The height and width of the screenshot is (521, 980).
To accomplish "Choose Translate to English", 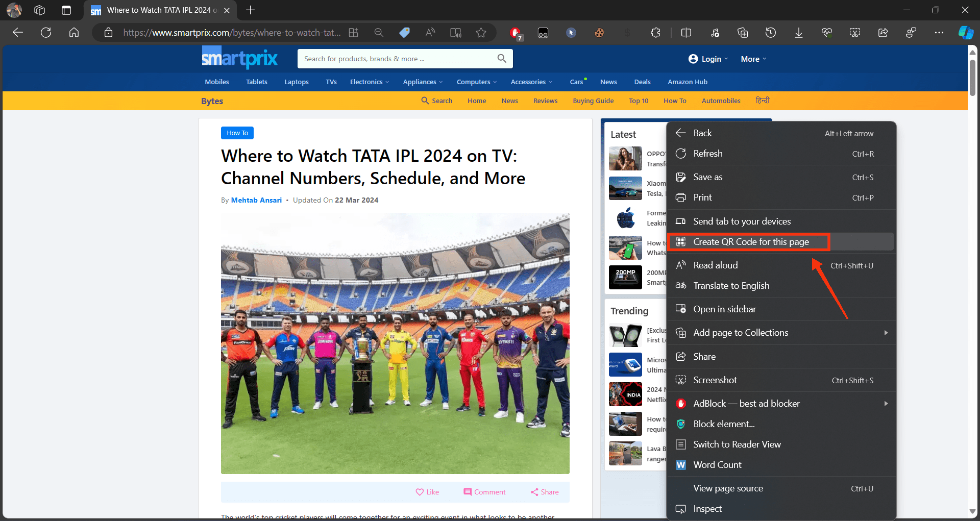I will pyautogui.click(x=781, y=286).
